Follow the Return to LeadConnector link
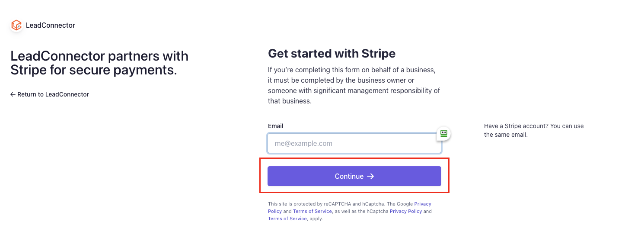 [53, 94]
